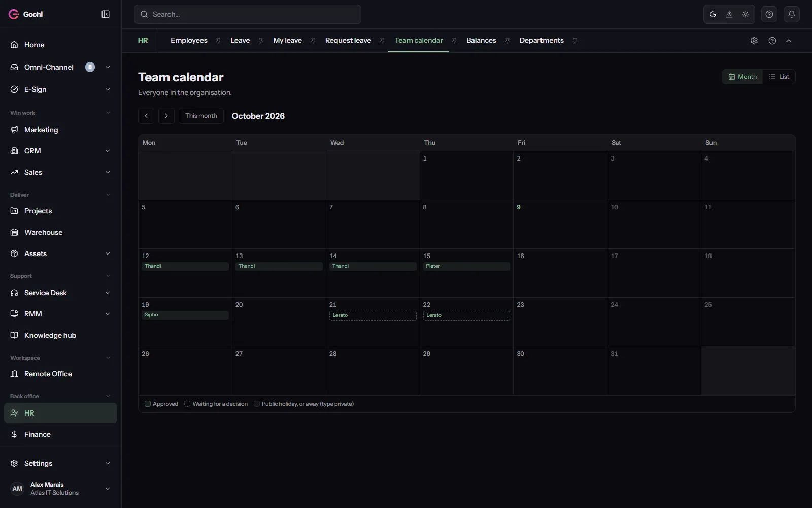This screenshot has height=508, width=812.
Task: Click the HR module label
Action: 143,41
